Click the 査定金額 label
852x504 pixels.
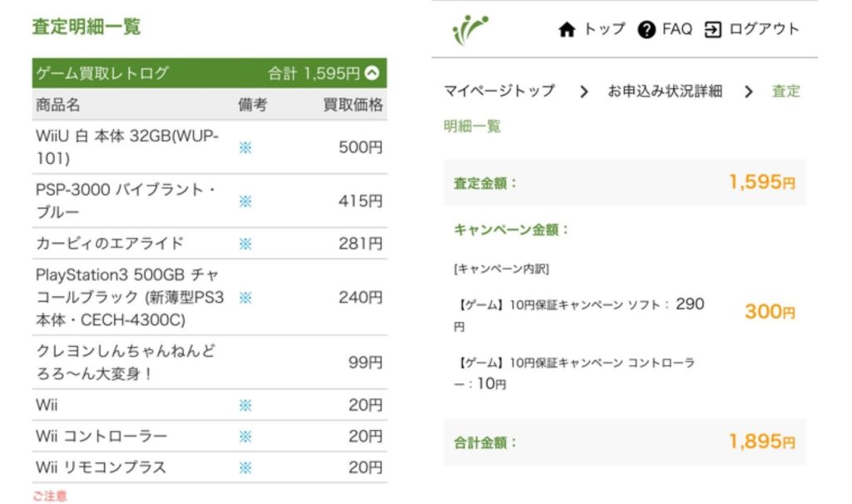(x=485, y=183)
